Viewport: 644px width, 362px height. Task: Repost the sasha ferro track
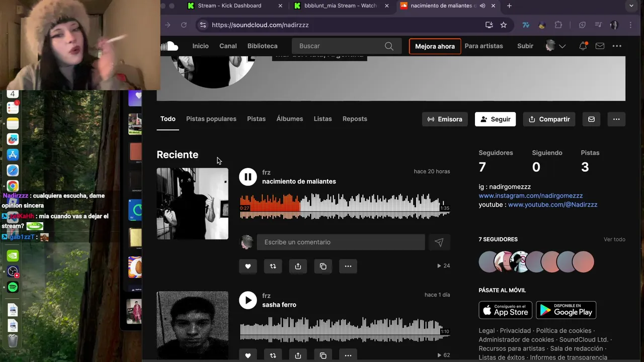(273, 355)
